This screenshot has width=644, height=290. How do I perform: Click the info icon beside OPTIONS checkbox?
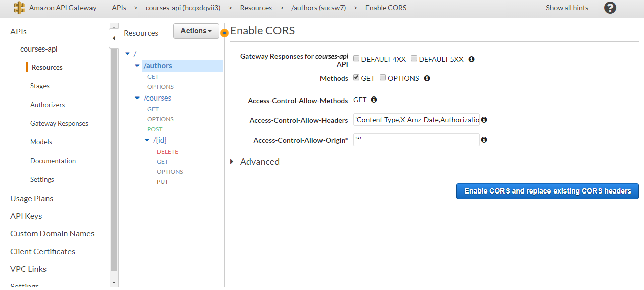[x=427, y=78]
